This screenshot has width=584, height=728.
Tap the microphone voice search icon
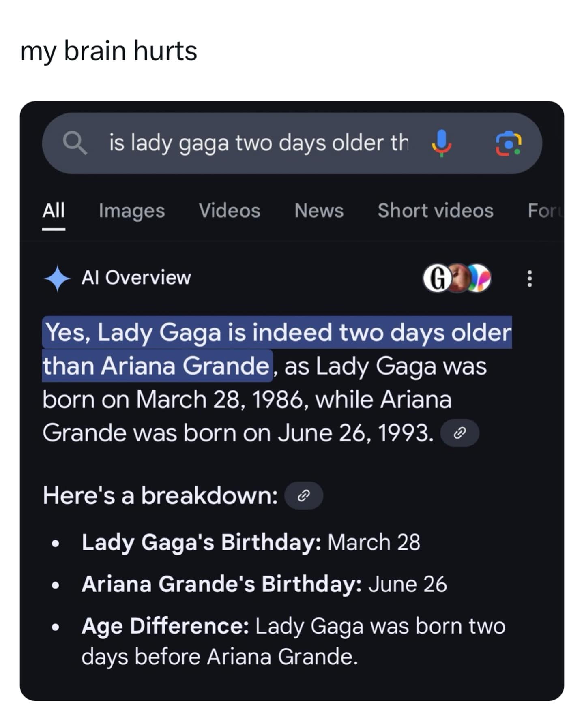tap(441, 143)
